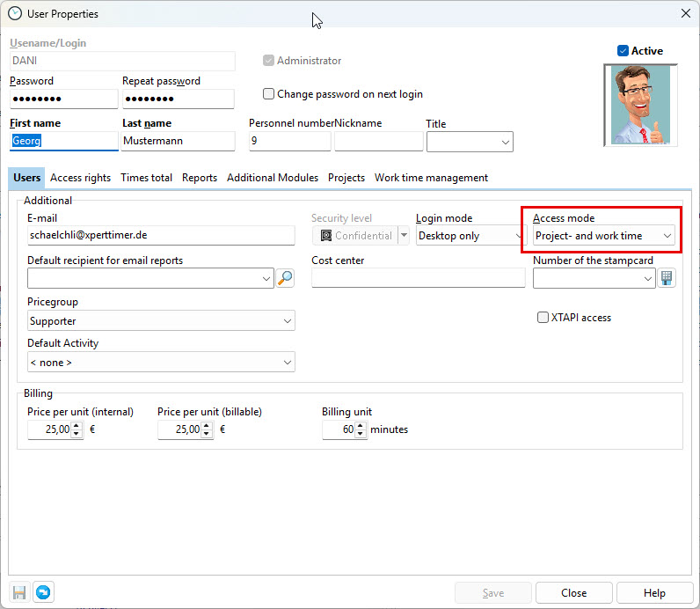The height and width of the screenshot is (609, 700).
Task: Click the clock icon in the title bar
Action: [x=14, y=13]
